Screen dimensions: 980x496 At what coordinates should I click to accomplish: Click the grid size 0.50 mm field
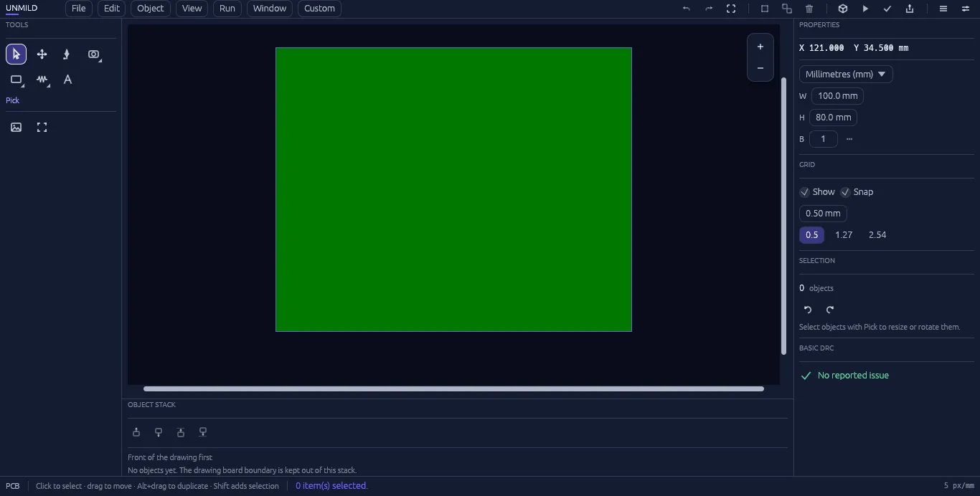point(823,214)
